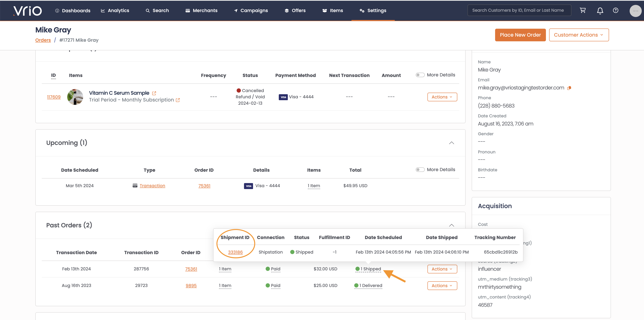Open the help question mark icon

615,10
